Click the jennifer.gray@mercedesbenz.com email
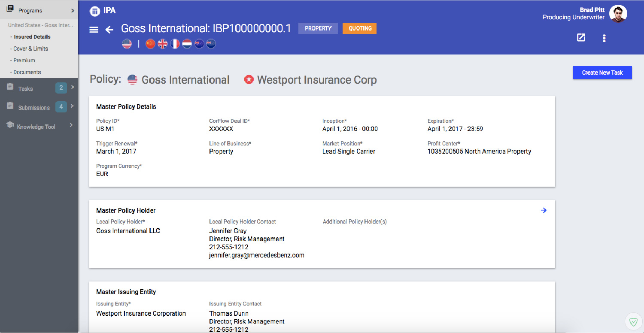 coord(257,255)
